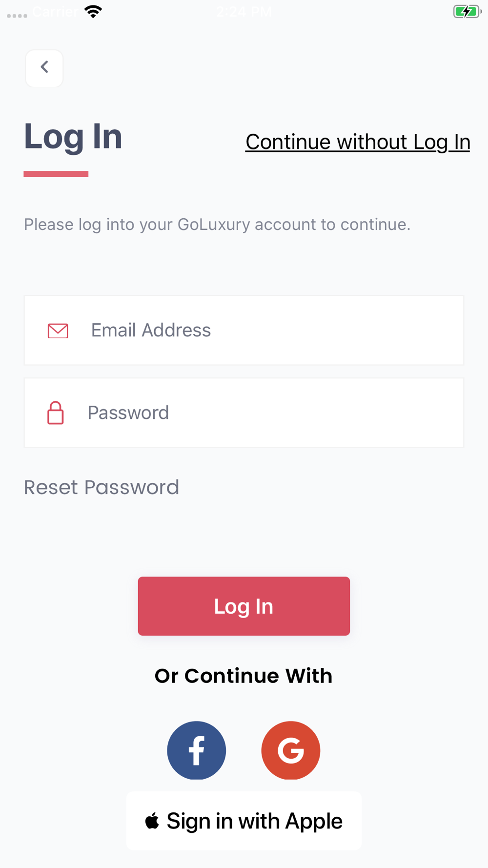The width and height of the screenshot is (488, 868).
Task: Click the Facebook login icon
Action: (197, 750)
